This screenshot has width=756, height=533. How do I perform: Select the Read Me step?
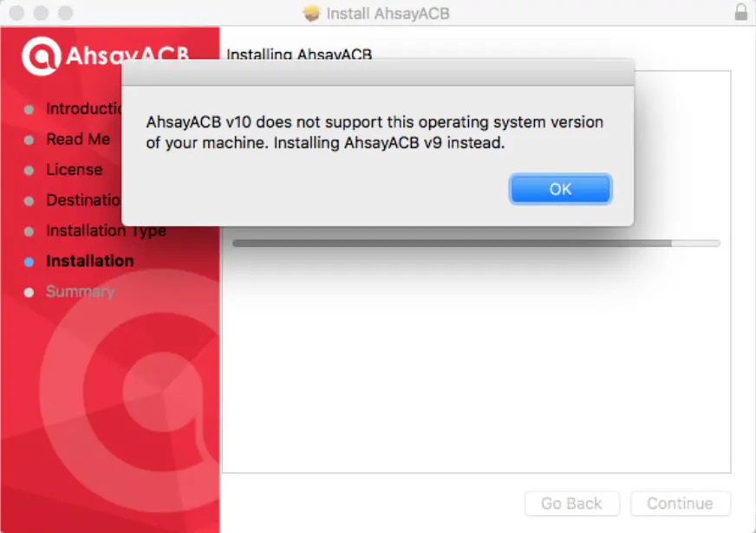pyautogui.click(x=78, y=139)
